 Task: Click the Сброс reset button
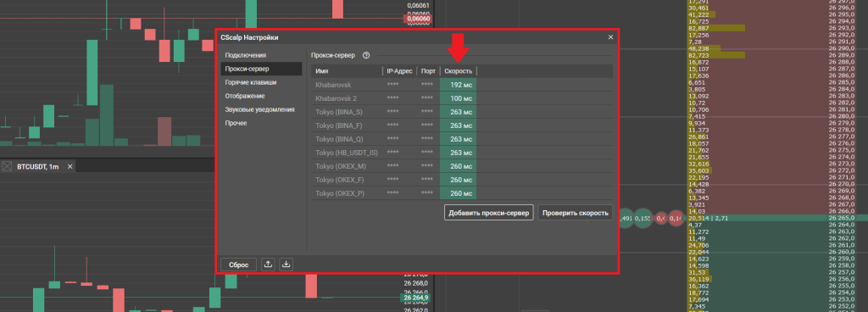tap(238, 265)
